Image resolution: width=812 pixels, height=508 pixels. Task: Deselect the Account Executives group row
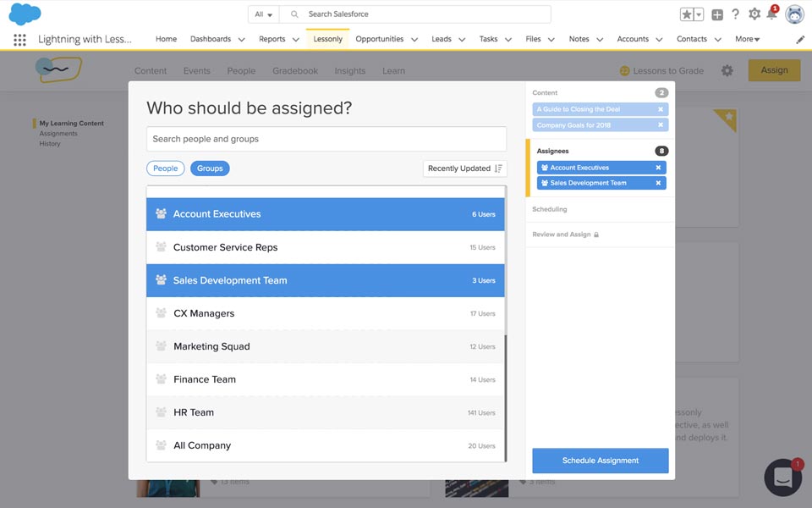tap(325, 214)
